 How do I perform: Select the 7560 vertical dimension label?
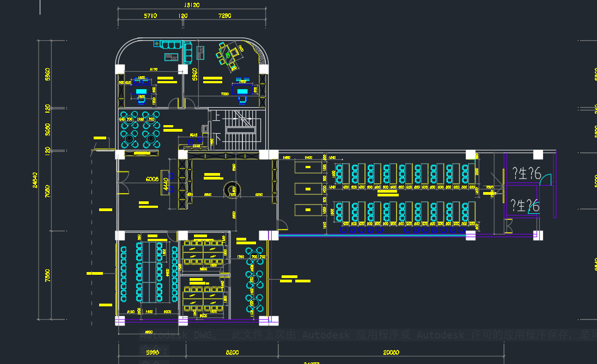47,275
